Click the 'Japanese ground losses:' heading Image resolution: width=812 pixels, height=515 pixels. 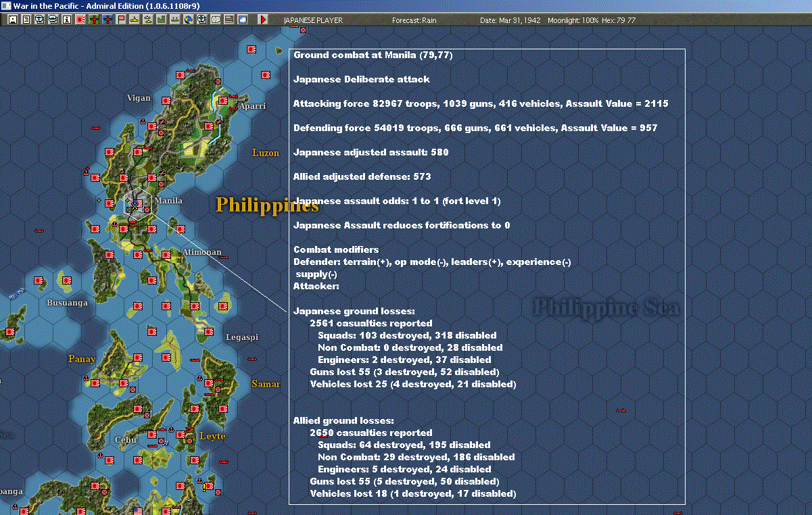[354, 311]
